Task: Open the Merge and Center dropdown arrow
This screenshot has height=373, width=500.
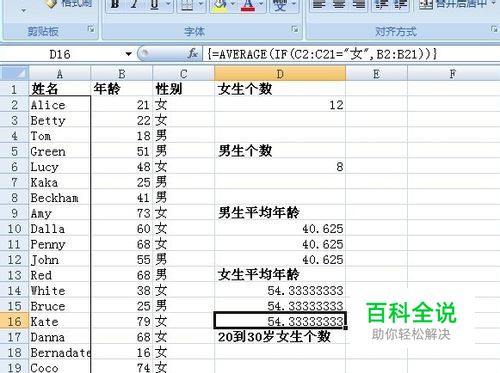Action: [495, 4]
